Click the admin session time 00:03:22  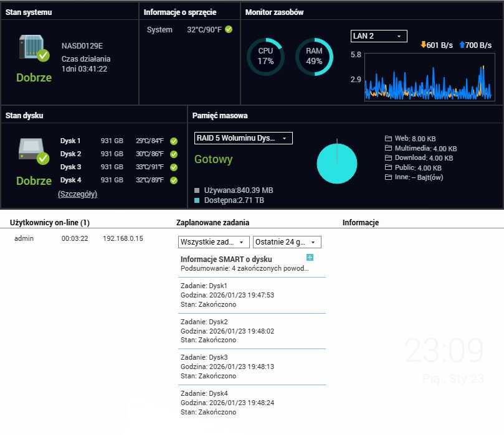(75, 238)
